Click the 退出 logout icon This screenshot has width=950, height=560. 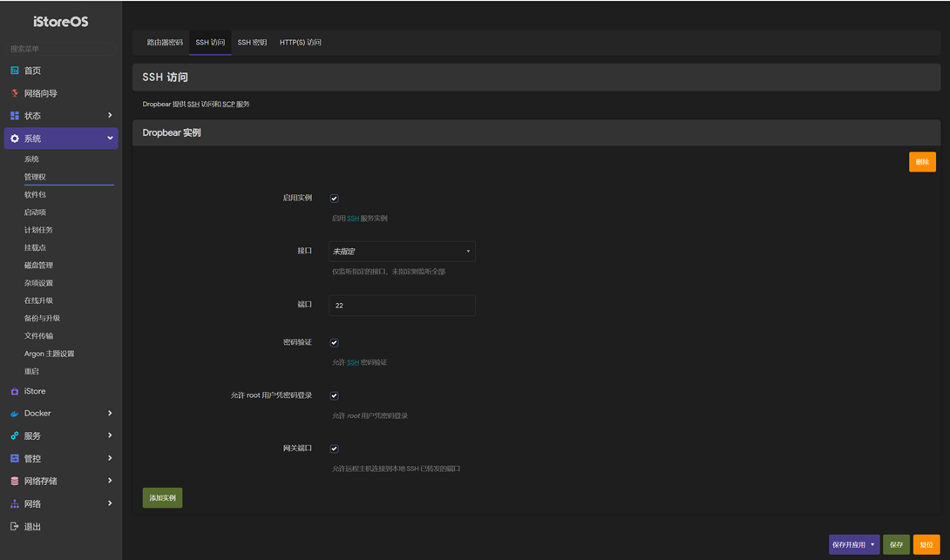[x=15, y=527]
